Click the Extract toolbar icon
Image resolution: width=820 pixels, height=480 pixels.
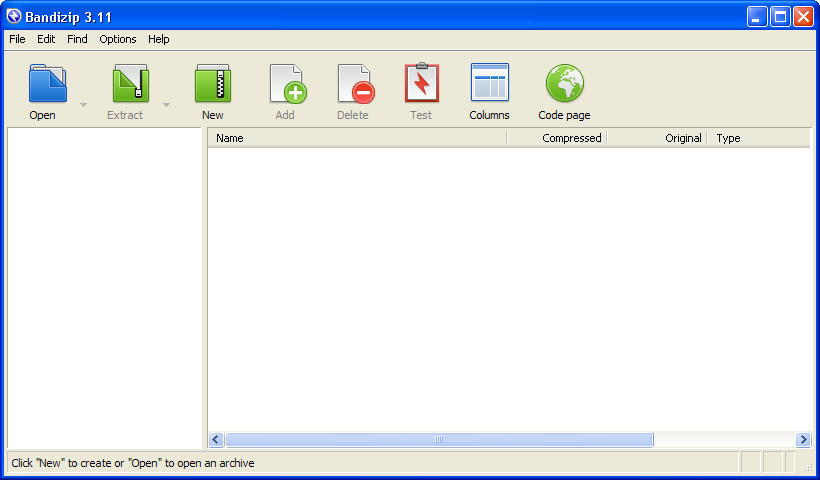click(130, 83)
